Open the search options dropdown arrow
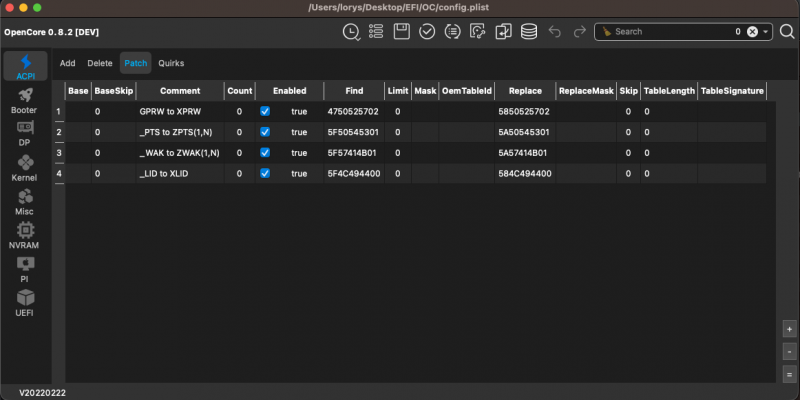Screen dimensions: 800x400 765,32
